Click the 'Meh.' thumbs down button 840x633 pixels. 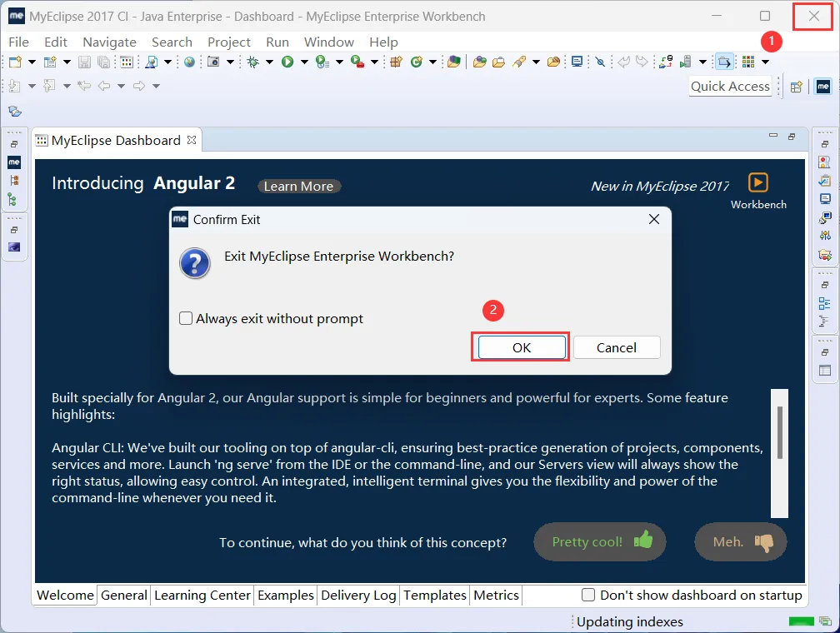click(x=740, y=541)
